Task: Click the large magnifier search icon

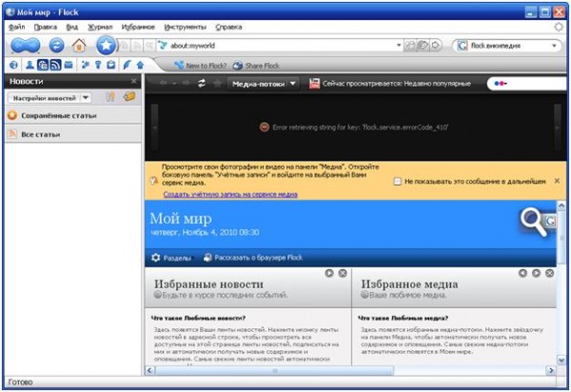Action: (533, 222)
